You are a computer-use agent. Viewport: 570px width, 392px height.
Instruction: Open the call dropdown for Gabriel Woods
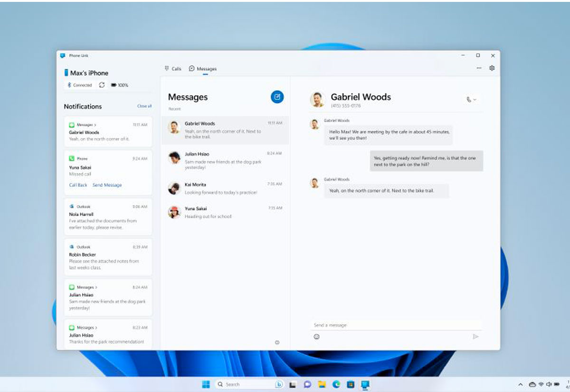tap(471, 100)
